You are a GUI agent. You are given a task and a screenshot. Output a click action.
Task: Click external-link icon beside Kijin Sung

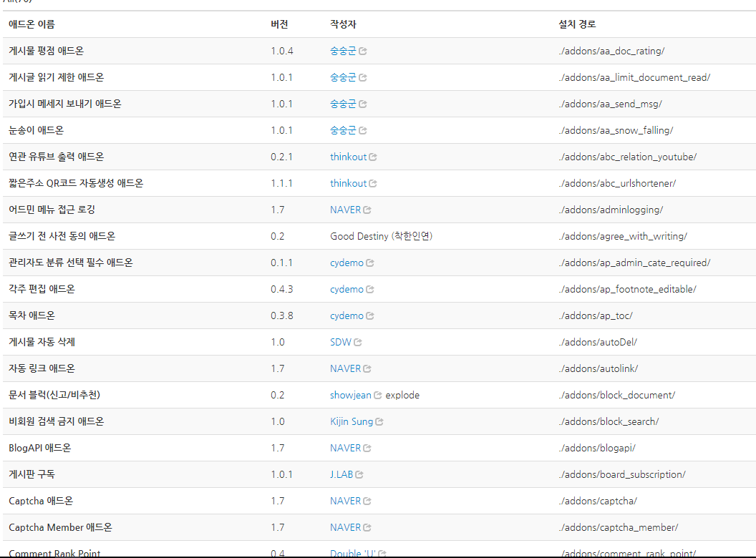point(379,422)
